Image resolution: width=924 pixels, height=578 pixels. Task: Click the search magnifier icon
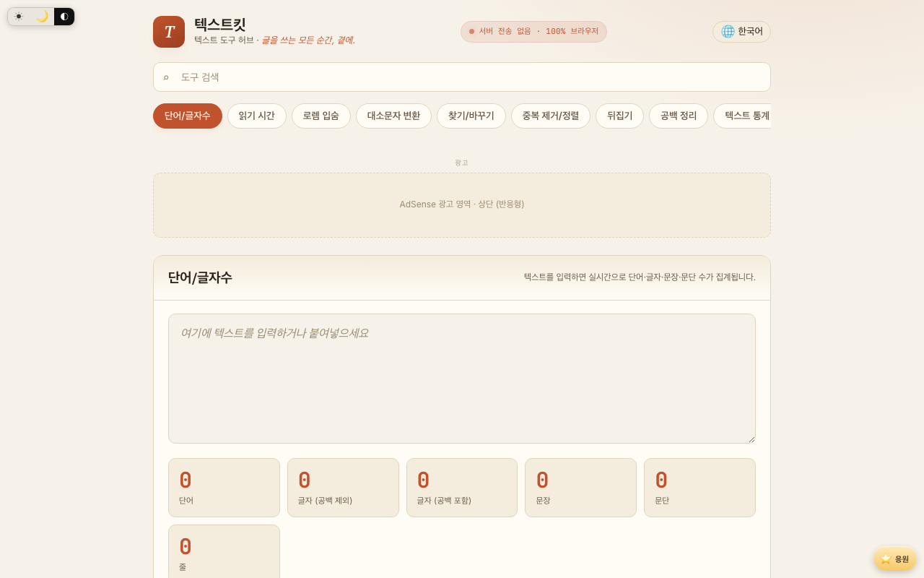[166, 77]
